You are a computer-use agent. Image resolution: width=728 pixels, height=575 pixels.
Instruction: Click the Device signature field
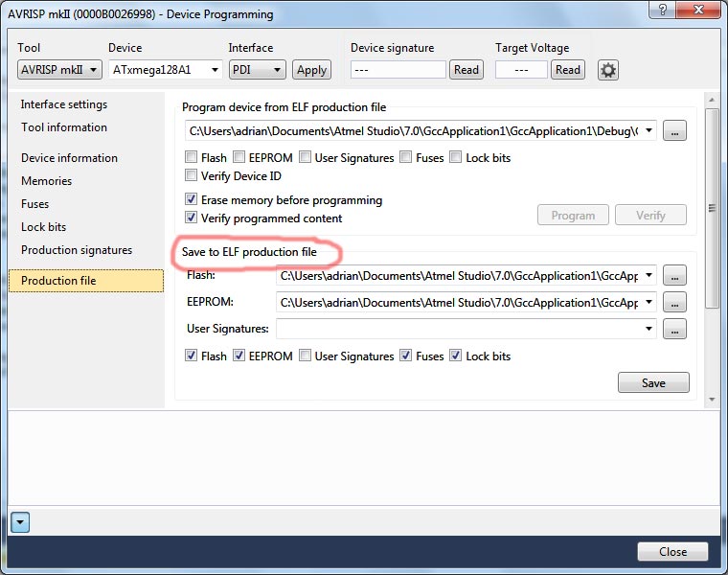coord(398,70)
